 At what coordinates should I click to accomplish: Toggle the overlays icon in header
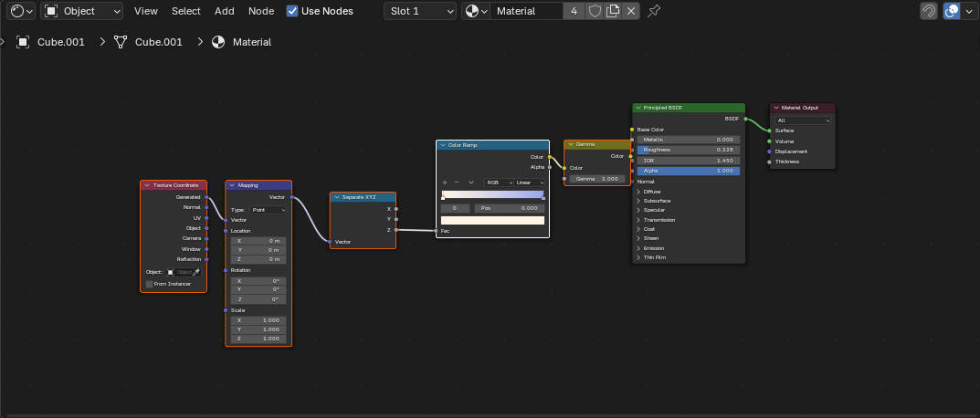click(952, 11)
